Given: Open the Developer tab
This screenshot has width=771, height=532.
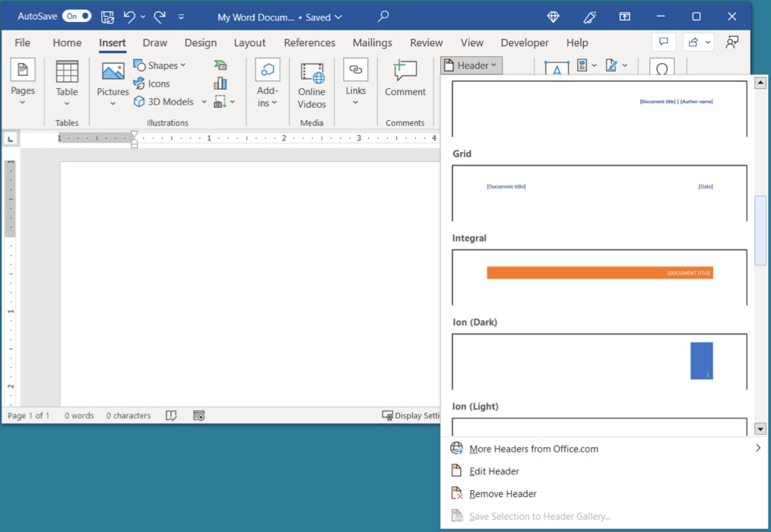Looking at the screenshot, I should click(x=524, y=43).
